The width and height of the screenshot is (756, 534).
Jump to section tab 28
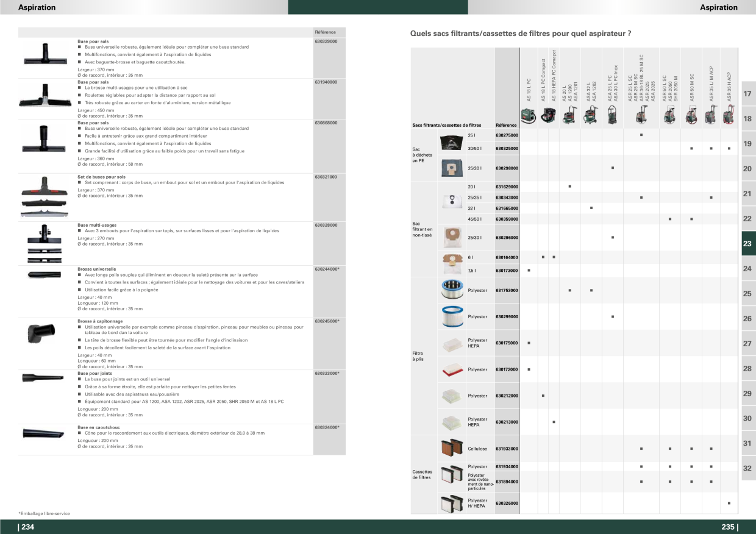[x=747, y=369]
